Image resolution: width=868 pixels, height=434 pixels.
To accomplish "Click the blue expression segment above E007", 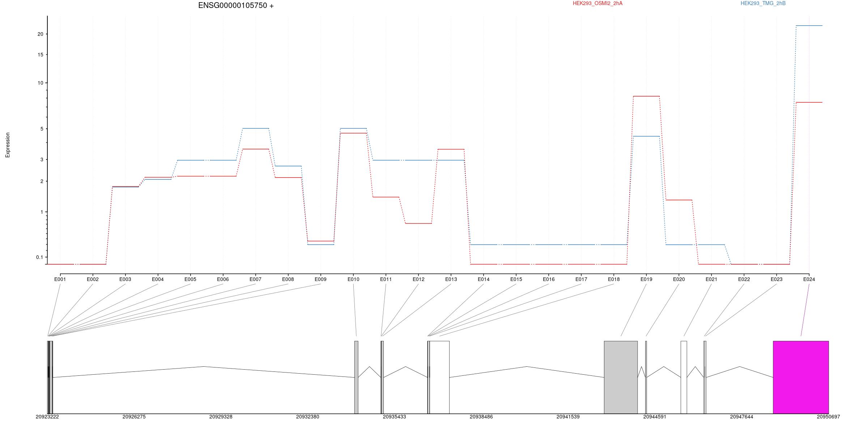I will click(255, 128).
